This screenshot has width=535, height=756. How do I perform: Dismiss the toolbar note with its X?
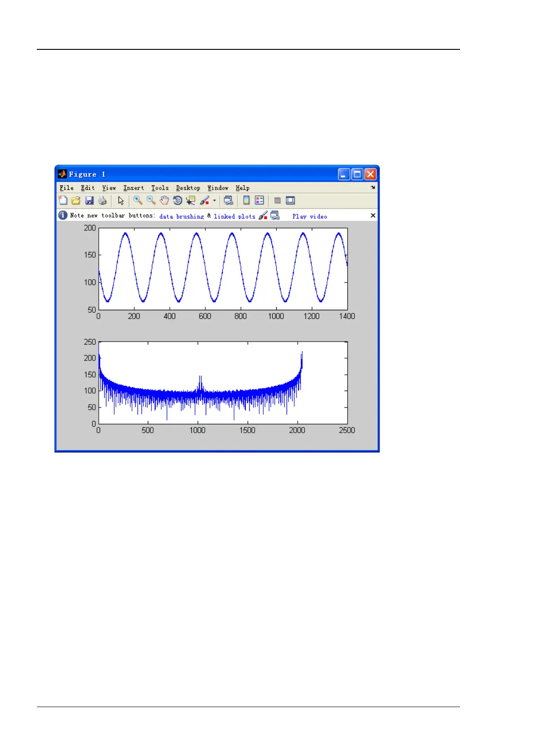coord(373,215)
